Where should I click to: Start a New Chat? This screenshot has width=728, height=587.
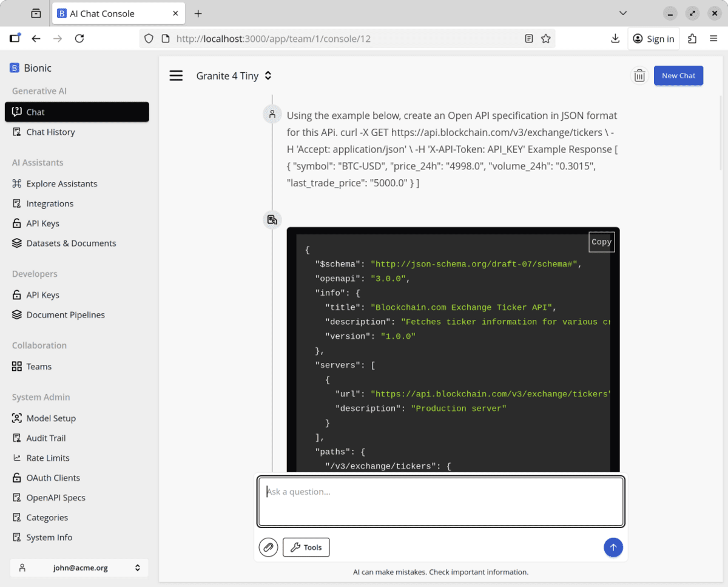(x=678, y=76)
